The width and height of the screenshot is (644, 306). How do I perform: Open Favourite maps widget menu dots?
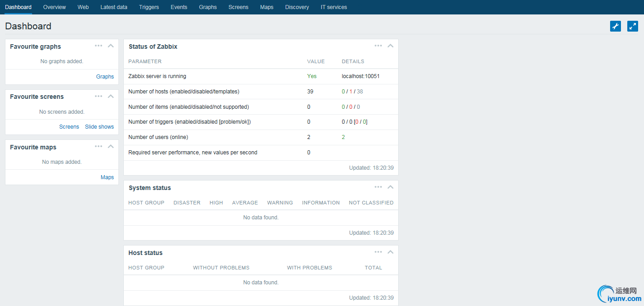pos(99,146)
